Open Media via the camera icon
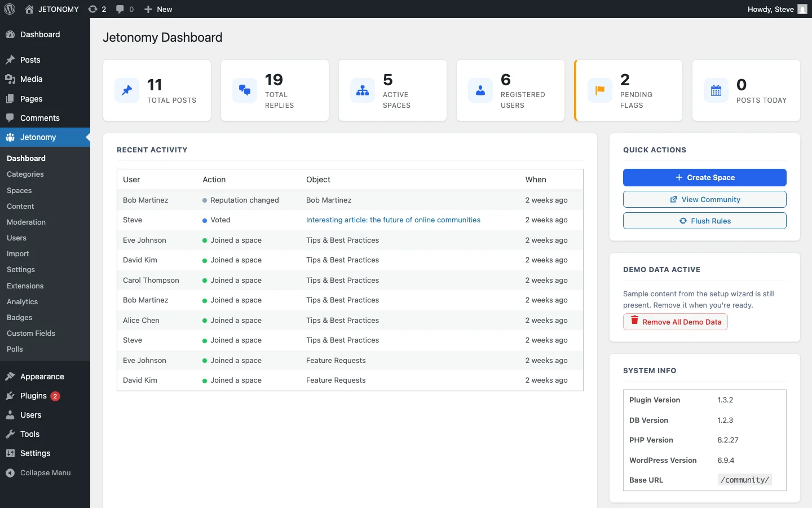This screenshot has height=508, width=812. pos(10,79)
